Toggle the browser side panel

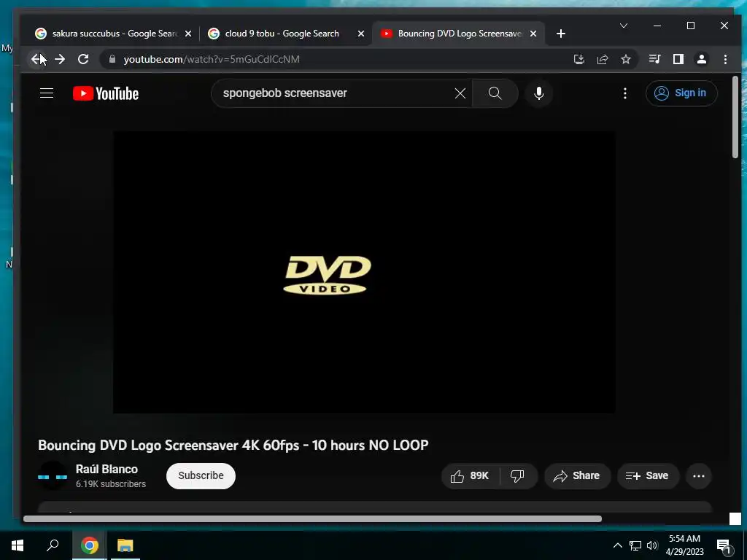click(678, 59)
